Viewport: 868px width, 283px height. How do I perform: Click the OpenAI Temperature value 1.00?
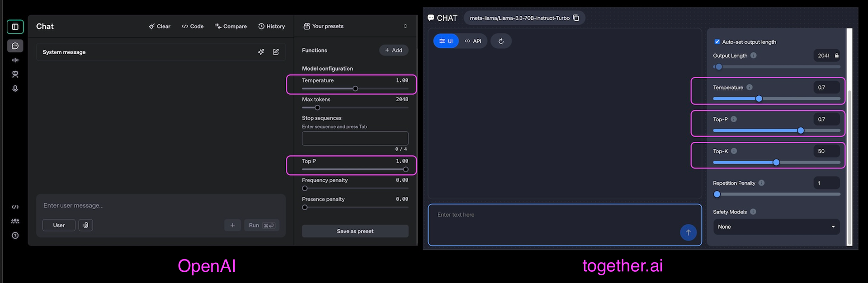[x=402, y=80]
